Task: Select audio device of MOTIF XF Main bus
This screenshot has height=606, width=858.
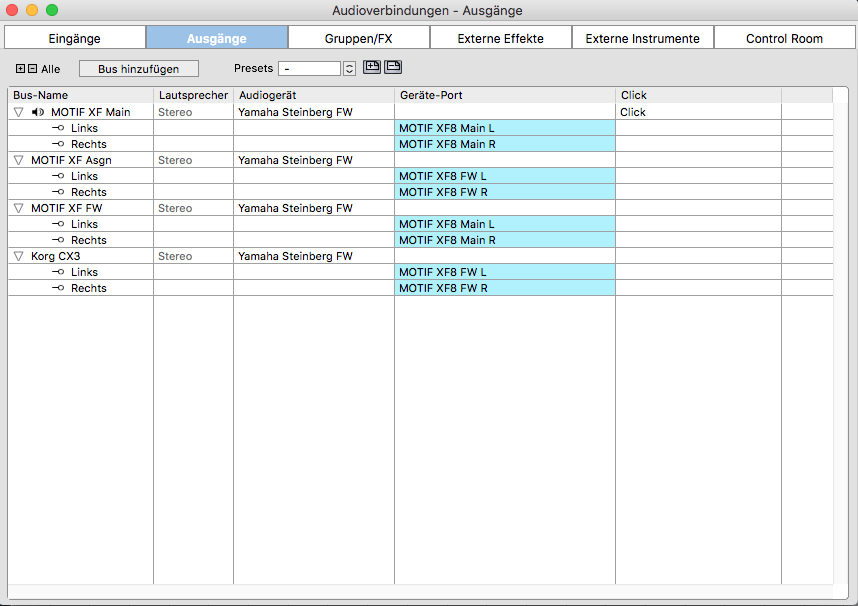Action: [314, 112]
